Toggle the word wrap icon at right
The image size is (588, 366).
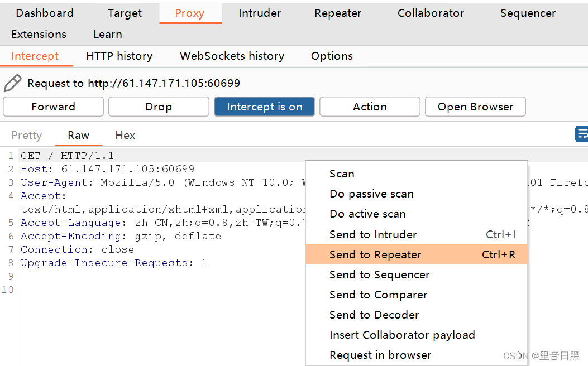581,134
